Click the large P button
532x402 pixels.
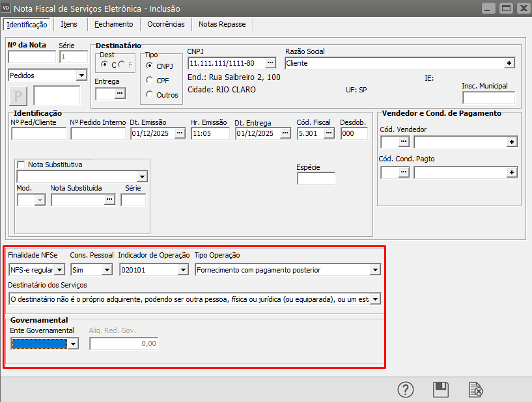click(x=19, y=96)
